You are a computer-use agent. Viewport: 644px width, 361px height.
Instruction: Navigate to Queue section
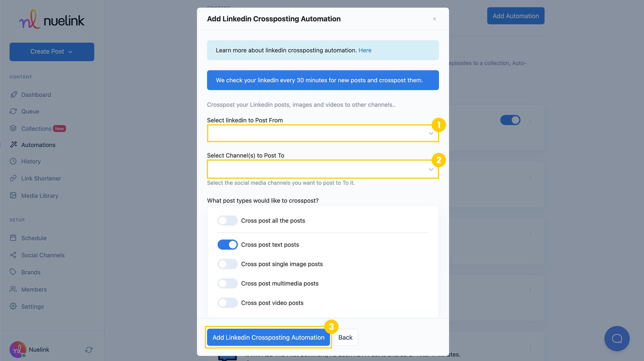(30, 111)
